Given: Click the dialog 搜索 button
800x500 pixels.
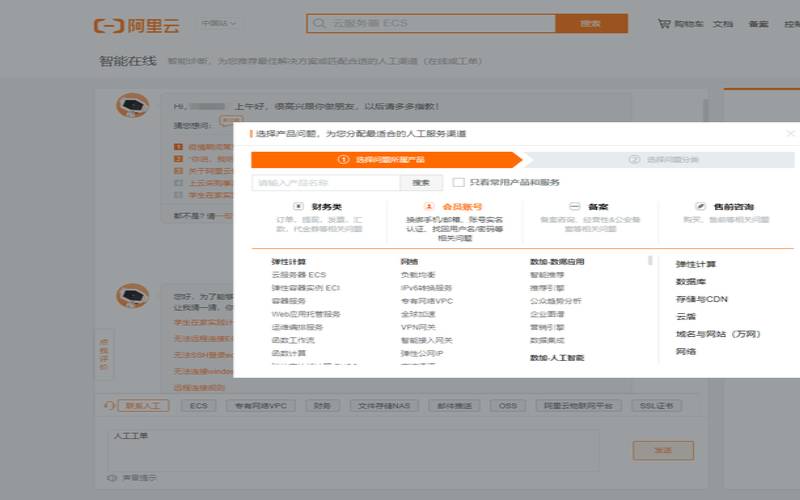Looking at the screenshot, I should 421,183.
